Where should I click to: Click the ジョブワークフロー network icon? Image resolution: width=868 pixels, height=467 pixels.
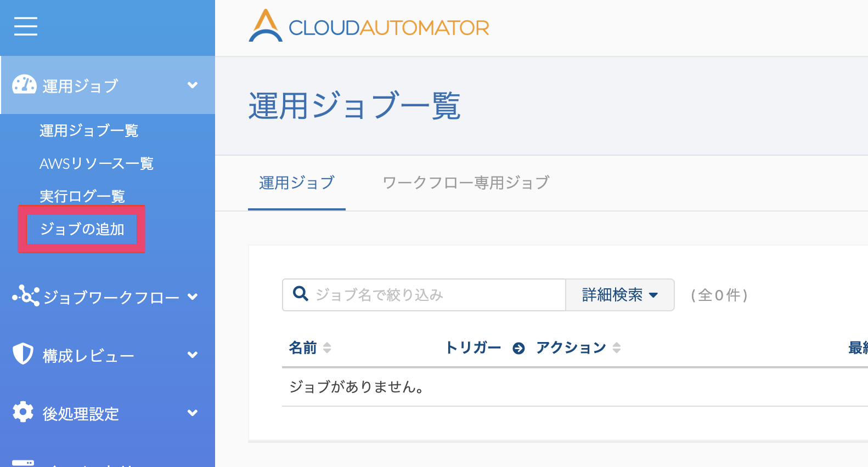pos(26,296)
